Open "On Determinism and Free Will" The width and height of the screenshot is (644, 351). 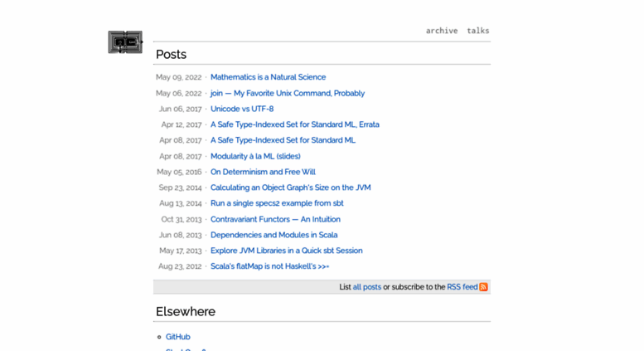263,172
